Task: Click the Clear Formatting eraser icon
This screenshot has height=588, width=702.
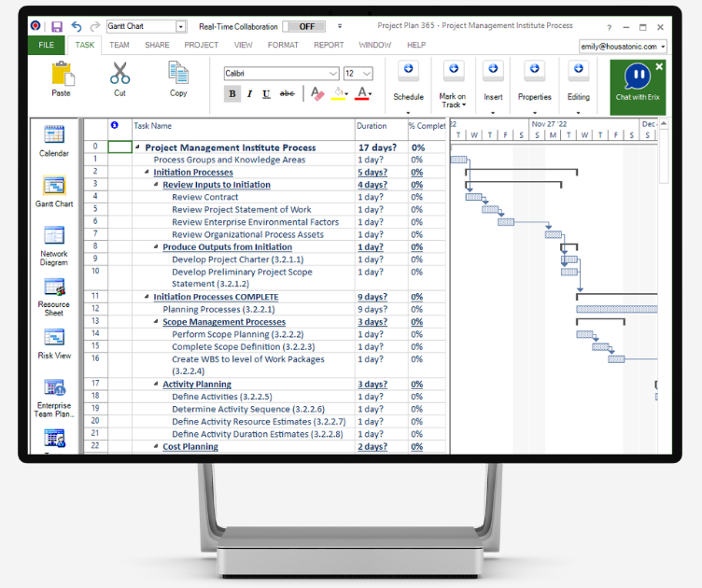Action: point(317,93)
